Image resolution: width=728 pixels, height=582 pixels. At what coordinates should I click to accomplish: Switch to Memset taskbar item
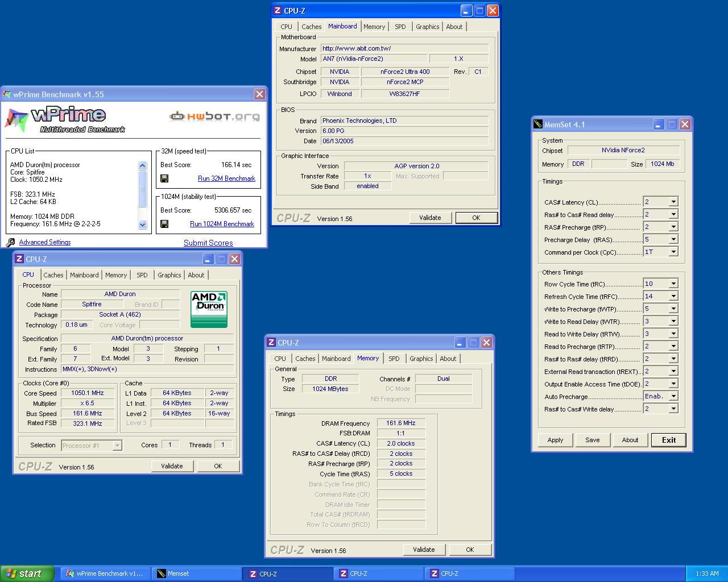[196, 573]
